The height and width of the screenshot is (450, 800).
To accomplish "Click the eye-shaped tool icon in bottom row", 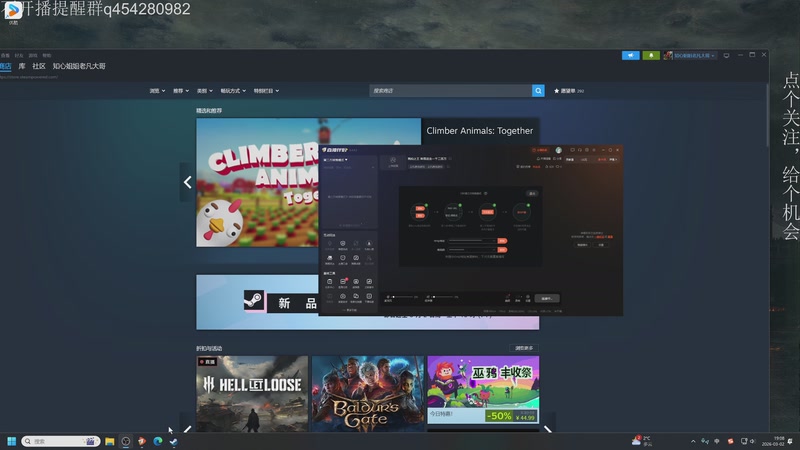I will click(343, 297).
